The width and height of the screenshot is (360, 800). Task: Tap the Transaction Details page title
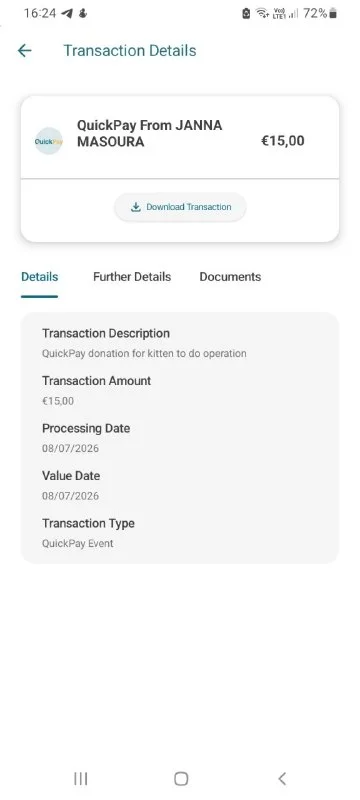[x=130, y=51]
